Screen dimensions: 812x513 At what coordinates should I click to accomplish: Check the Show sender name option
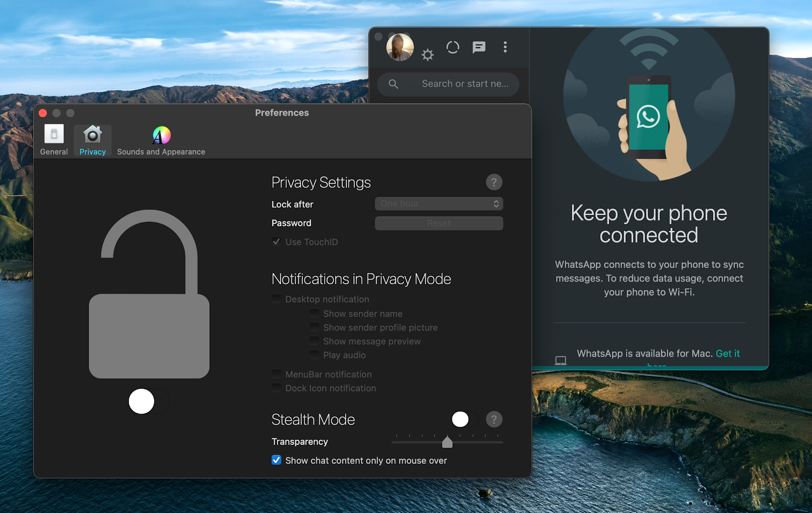coord(315,314)
